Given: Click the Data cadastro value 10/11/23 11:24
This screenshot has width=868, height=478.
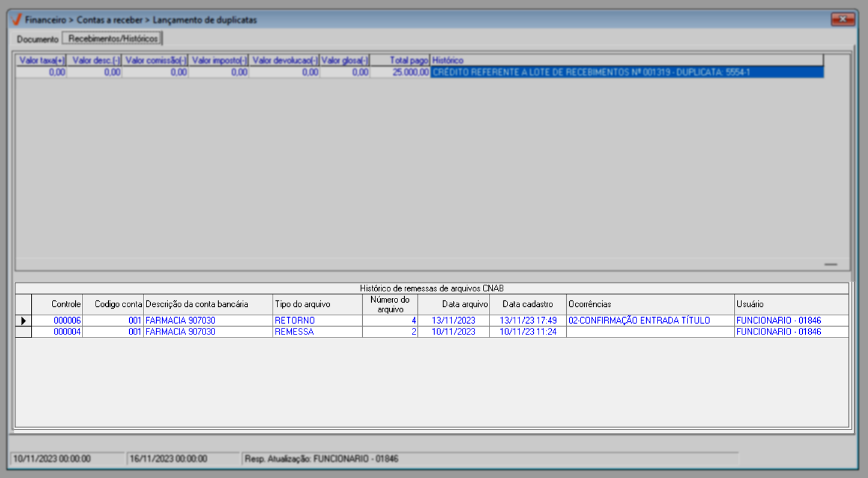Looking at the screenshot, I should click(x=528, y=332).
